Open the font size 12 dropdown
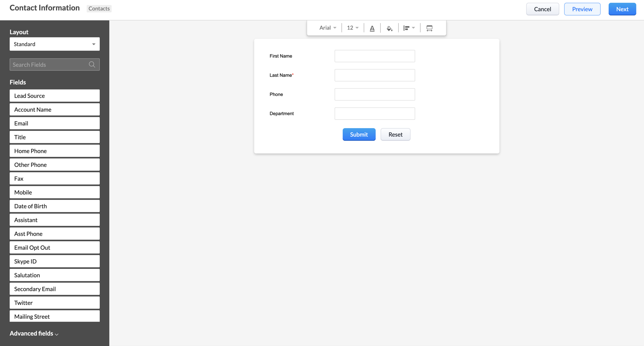The image size is (644, 346). pos(352,28)
